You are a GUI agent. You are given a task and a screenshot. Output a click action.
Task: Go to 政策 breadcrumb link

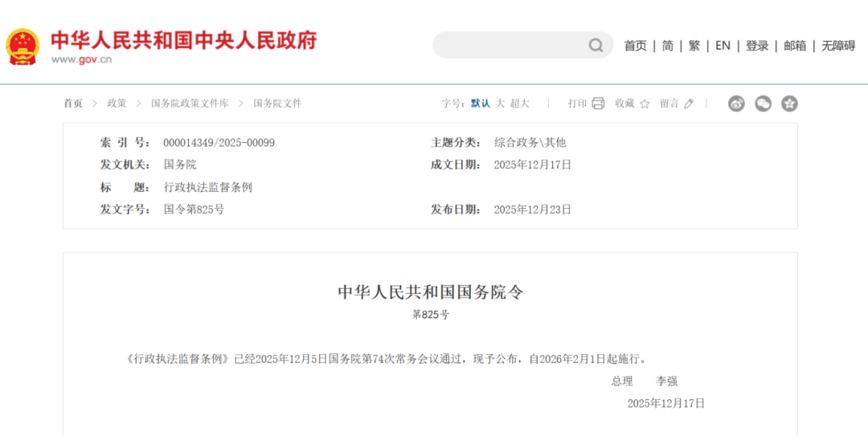117,104
